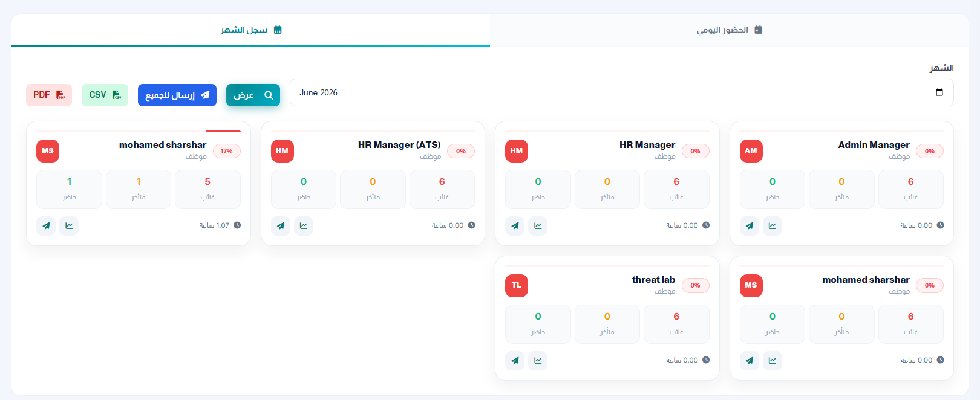
Task: Open calendar picker icon in month field
Action: [939, 92]
